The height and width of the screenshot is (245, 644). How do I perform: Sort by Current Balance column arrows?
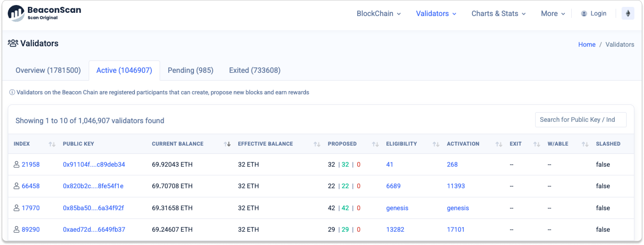[227, 144]
